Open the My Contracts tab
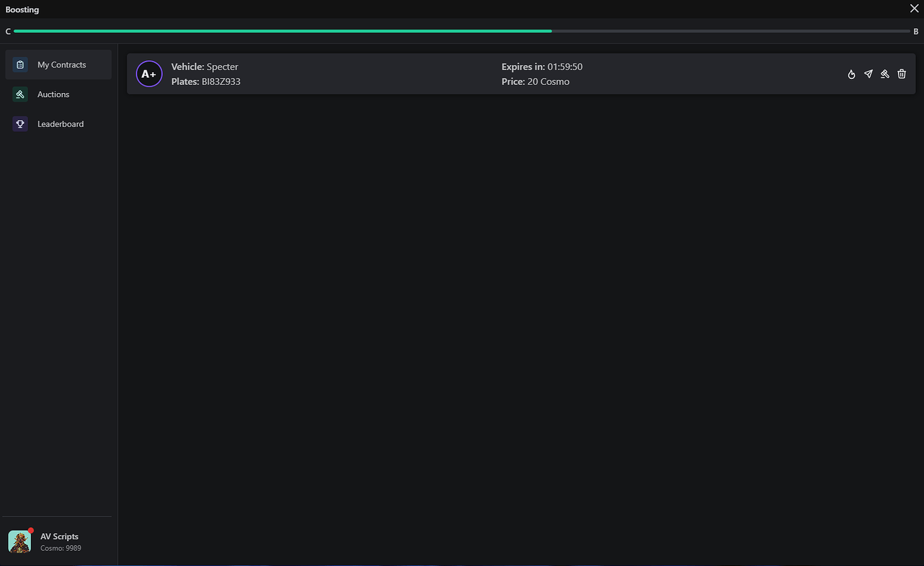Image resolution: width=924 pixels, height=566 pixels. click(62, 64)
